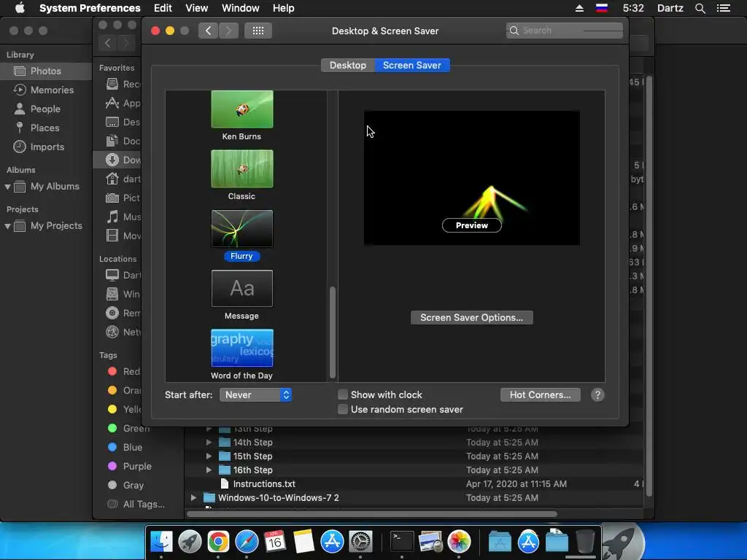Switch to the Desktop tab
The height and width of the screenshot is (560, 747).
pyautogui.click(x=348, y=65)
